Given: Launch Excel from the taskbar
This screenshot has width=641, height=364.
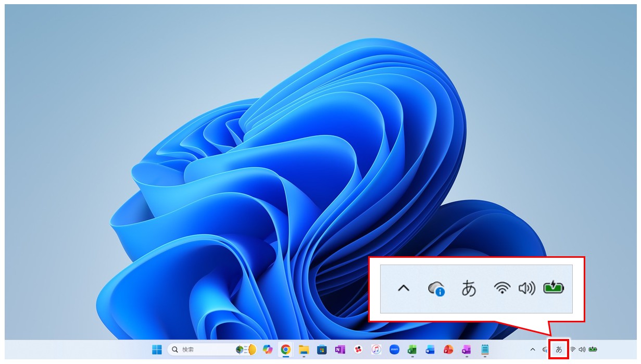Looking at the screenshot, I should pos(412,349).
